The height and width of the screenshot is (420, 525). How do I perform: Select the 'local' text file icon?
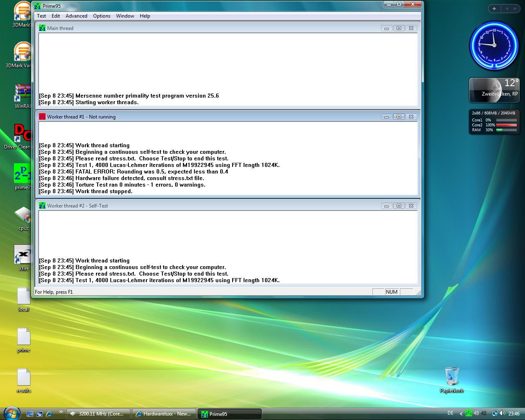coord(23,299)
